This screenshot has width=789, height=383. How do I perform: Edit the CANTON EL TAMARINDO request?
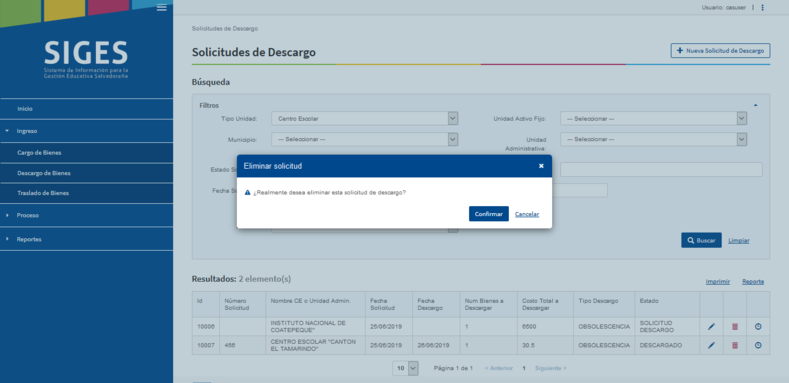point(711,345)
